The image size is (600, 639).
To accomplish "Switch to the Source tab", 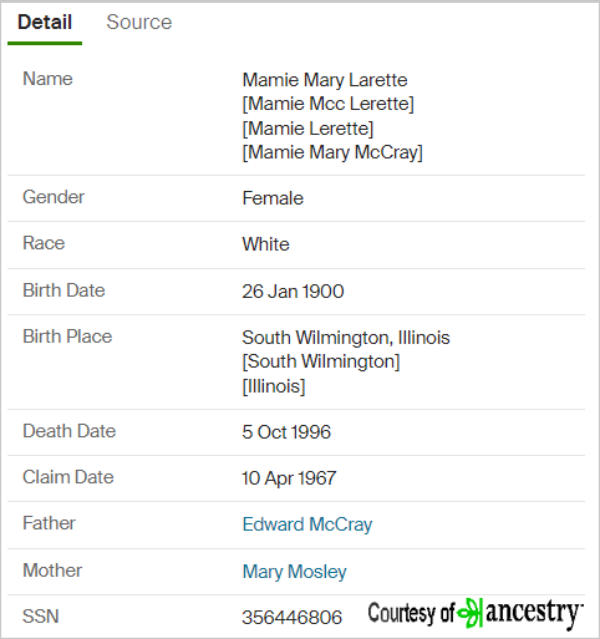I will click(x=139, y=22).
